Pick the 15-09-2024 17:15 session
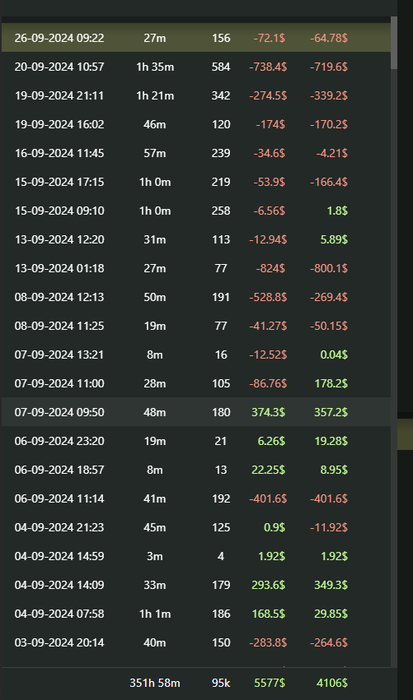This screenshot has width=413, height=700. [x=196, y=182]
